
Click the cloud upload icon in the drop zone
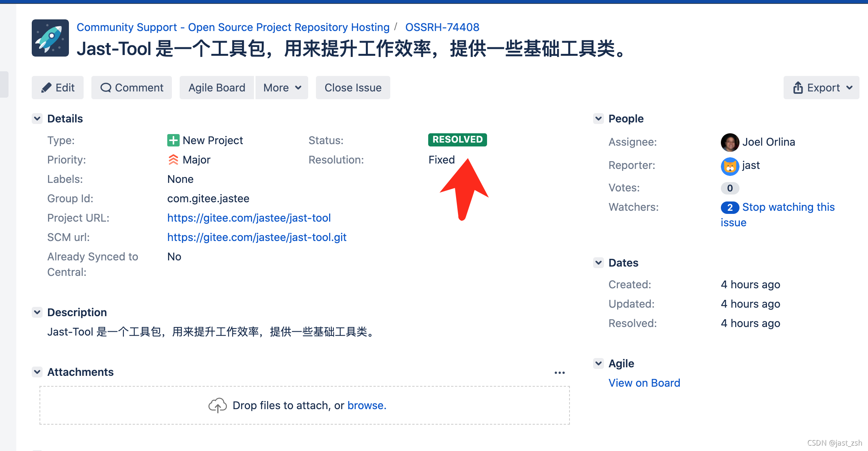click(218, 405)
